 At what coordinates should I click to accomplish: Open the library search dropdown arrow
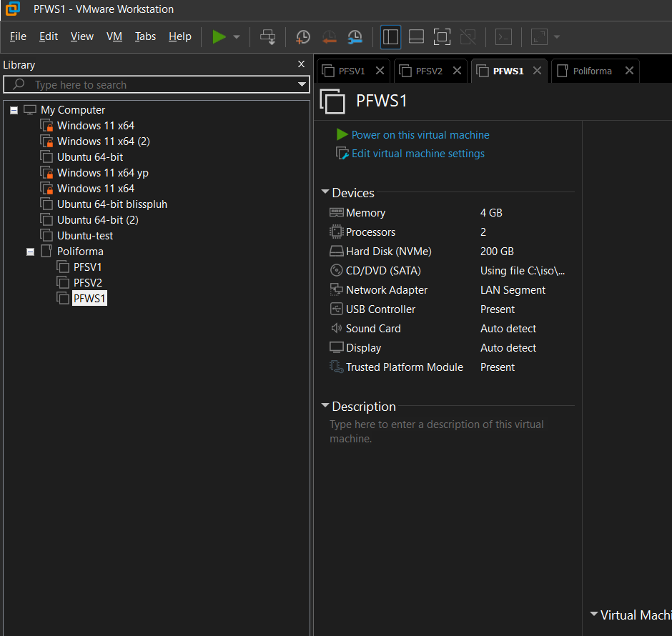coord(302,85)
